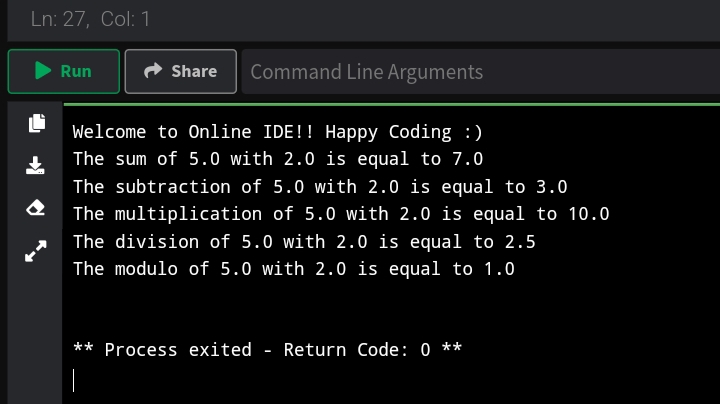Click the share arrow icon
Viewport: 720px width, 404px height.
pyautogui.click(x=153, y=70)
